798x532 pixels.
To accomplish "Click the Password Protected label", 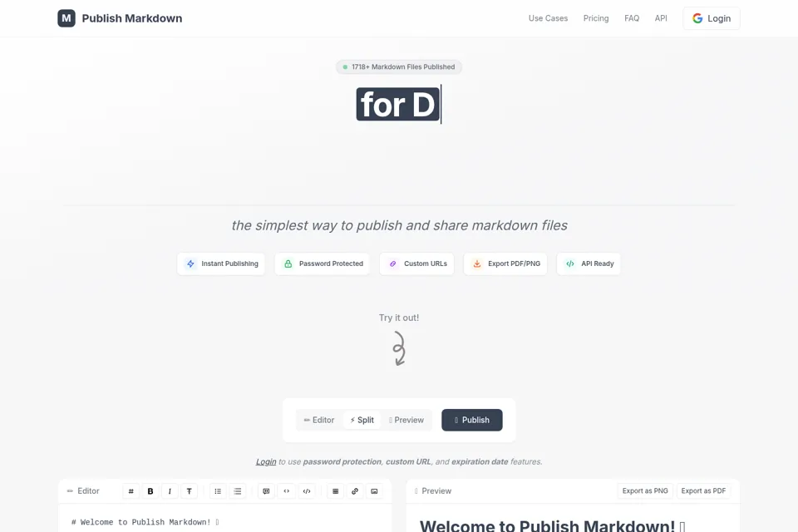I will click(x=331, y=264).
